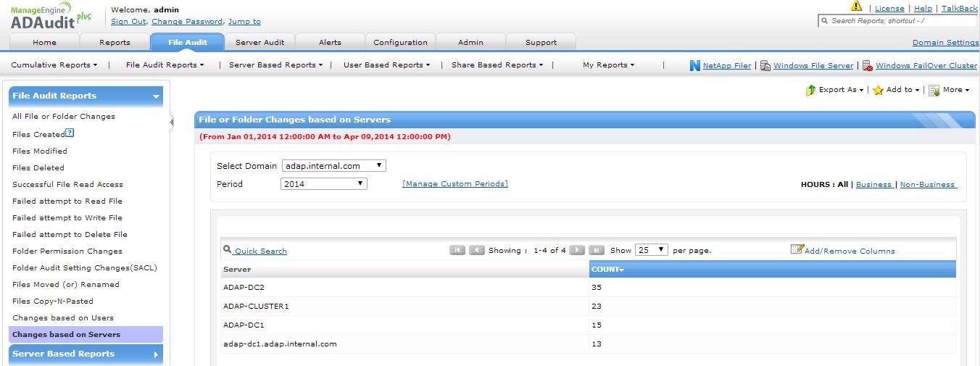Screen dimensions: 980x366
Task: Open Files Modified report
Action: click(40, 151)
